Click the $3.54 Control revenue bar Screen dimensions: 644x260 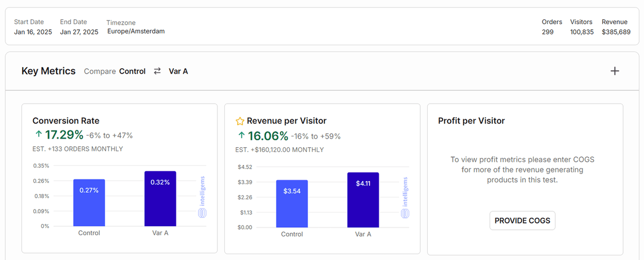(x=292, y=203)
